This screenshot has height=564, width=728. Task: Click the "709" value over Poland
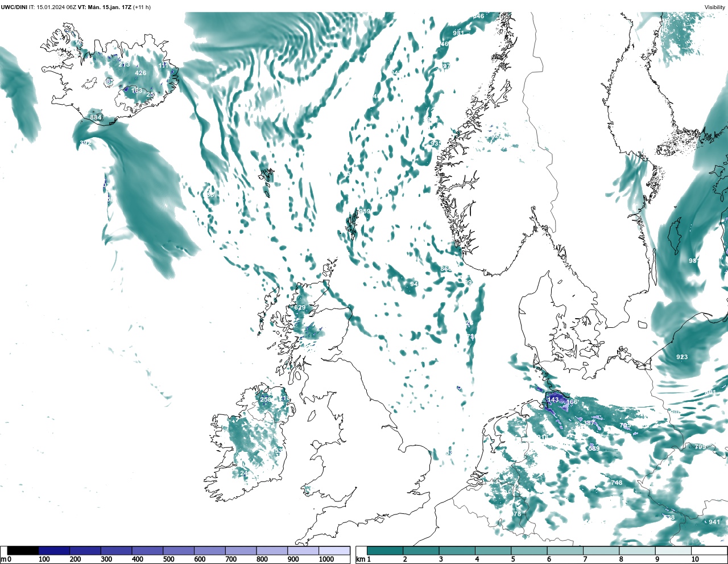(x=700, y=447)
